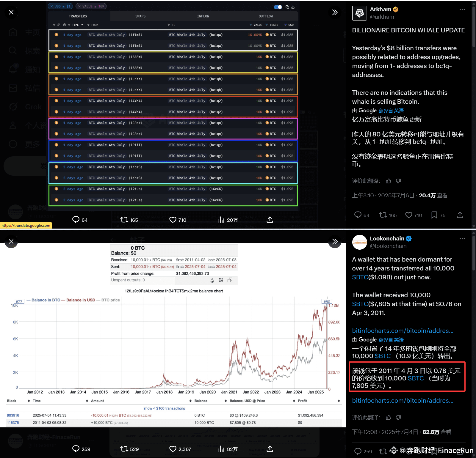The image size is (476, 458).
Task: Select the Grok icon in the sidebar
Action: pyautogui.click(x=13, y=107)
